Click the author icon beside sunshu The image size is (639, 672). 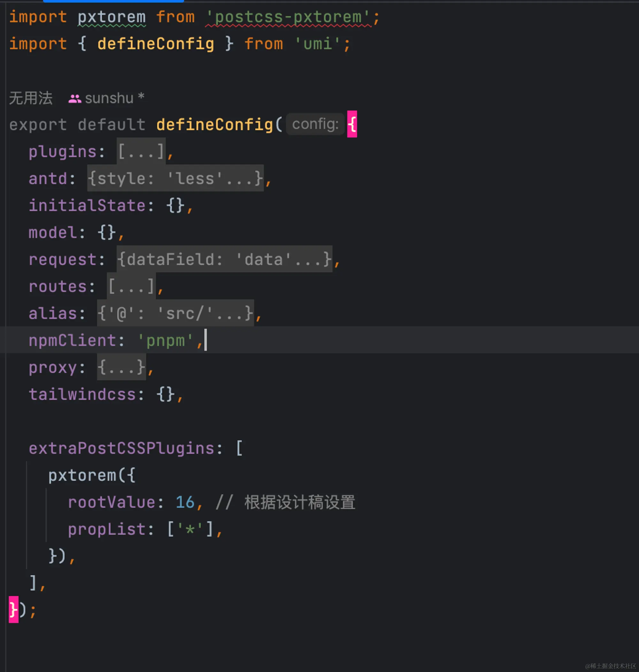tap(74, 99)
